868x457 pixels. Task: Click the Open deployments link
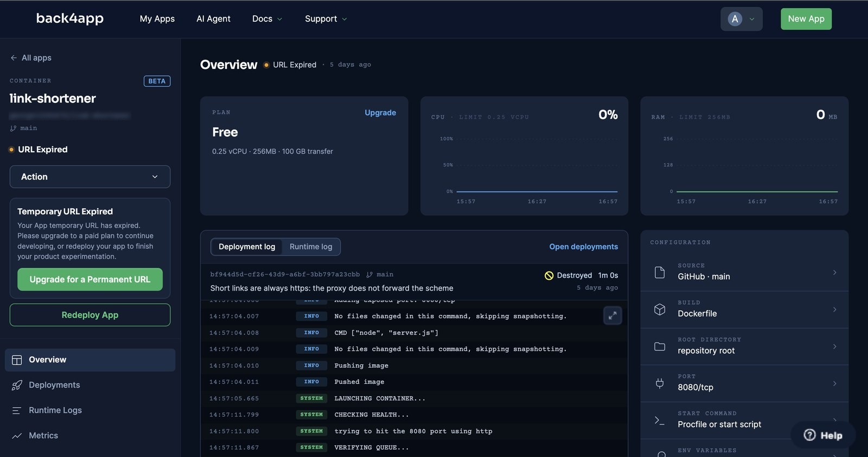[x=584, y=247]
